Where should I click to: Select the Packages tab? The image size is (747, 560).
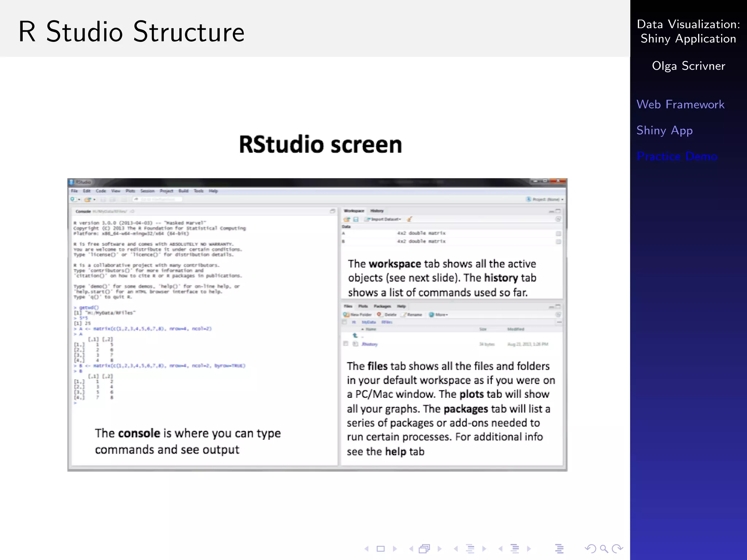click(x=382, y=306)
